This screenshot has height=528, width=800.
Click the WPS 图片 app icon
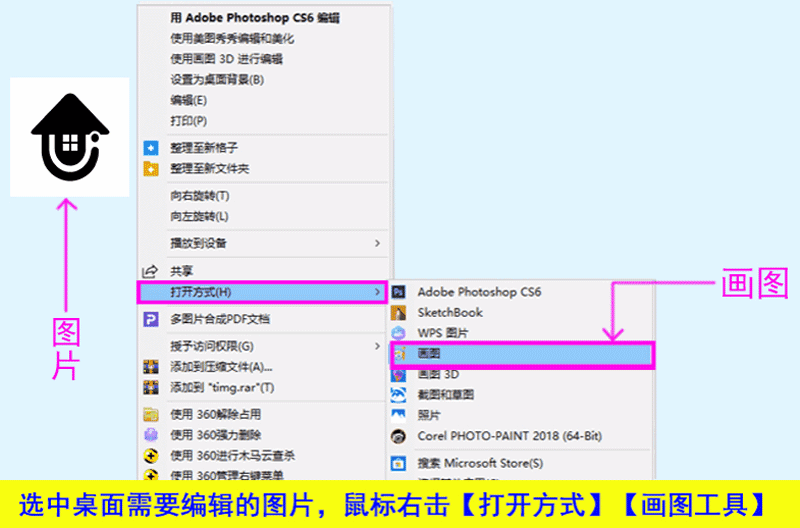398,332
